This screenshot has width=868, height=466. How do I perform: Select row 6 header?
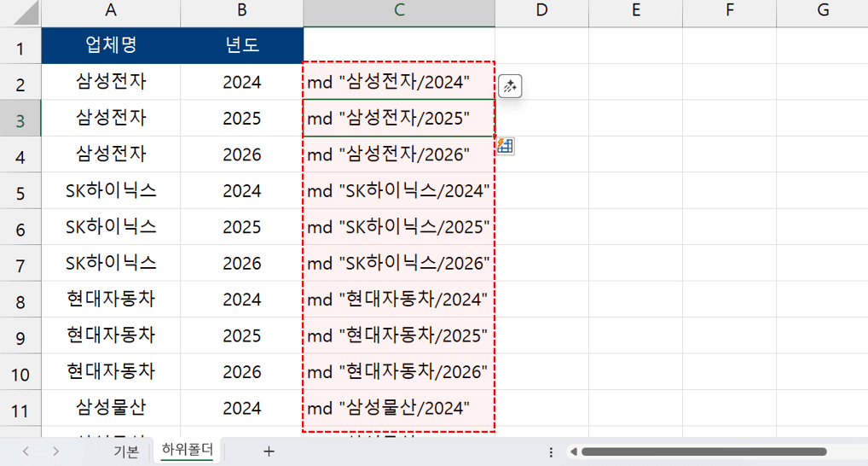pyautogui.click(x=20, y=227)
